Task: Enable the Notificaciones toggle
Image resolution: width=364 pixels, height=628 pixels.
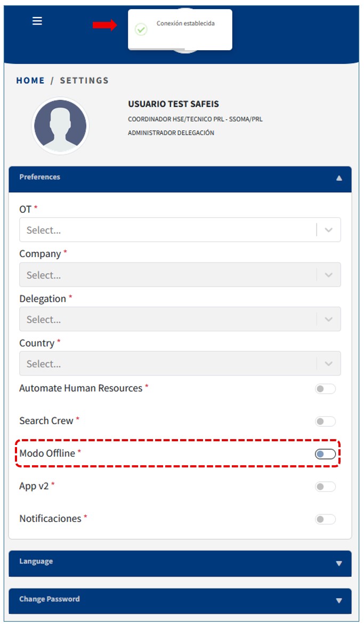Action: coord(325,519)
